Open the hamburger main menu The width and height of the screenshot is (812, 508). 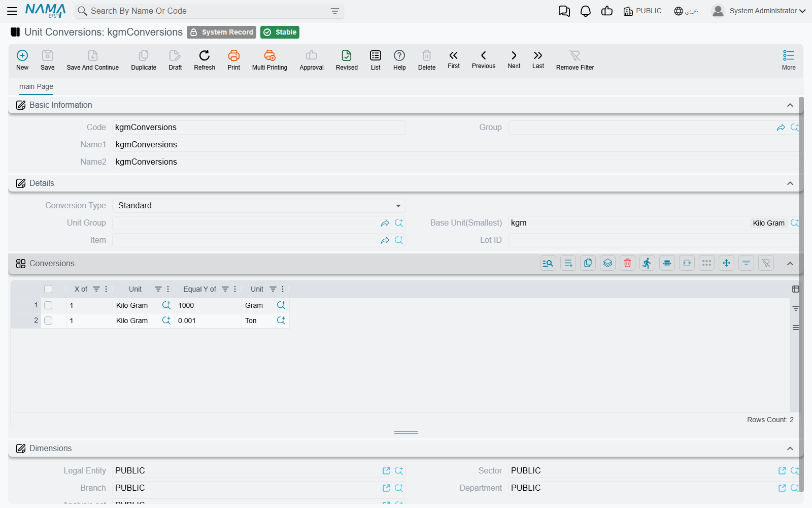pos(12,11)
